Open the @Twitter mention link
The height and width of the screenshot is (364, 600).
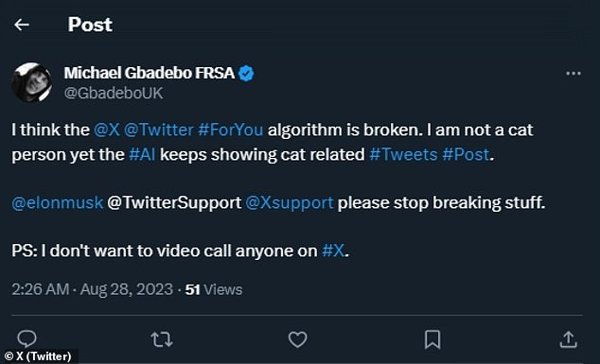click(x=159, y=130)
